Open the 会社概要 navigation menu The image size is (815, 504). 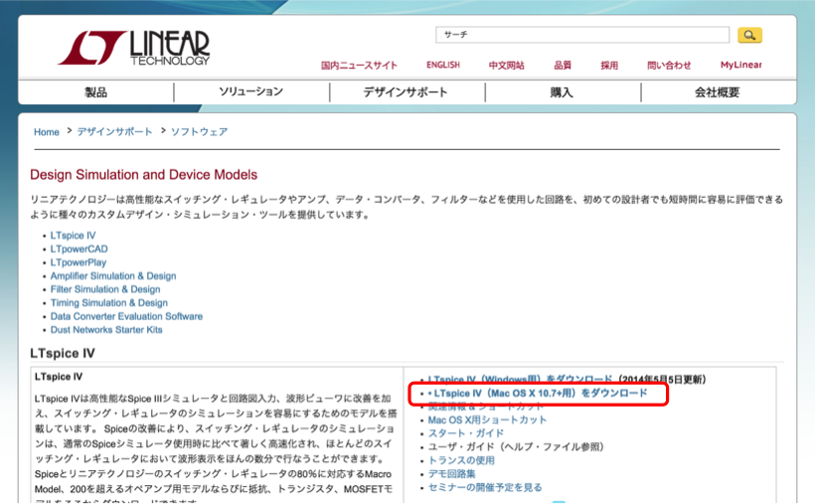tap(718, 92)
